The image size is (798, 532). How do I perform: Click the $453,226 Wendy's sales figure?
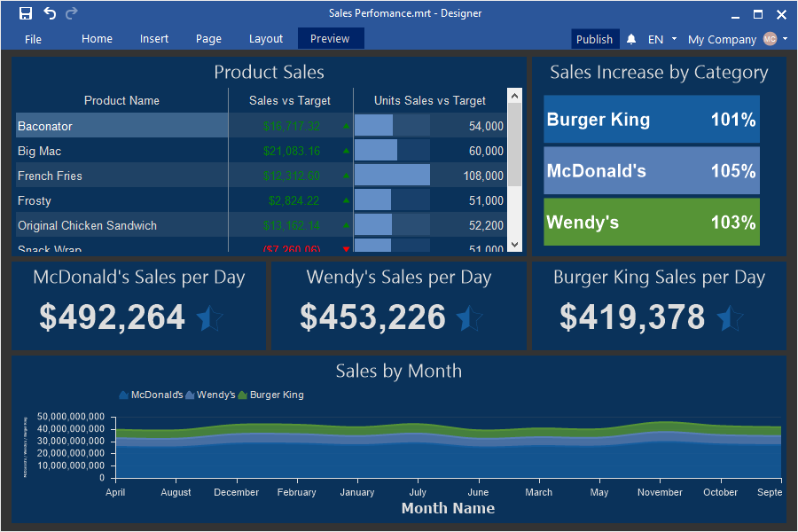pyautogui.click(x=372, y=317)
